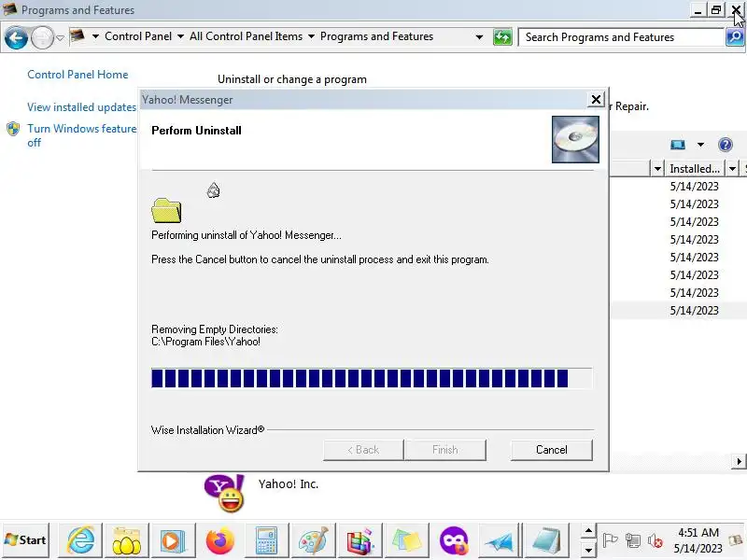Go back with the blue Back arrow

16,37
